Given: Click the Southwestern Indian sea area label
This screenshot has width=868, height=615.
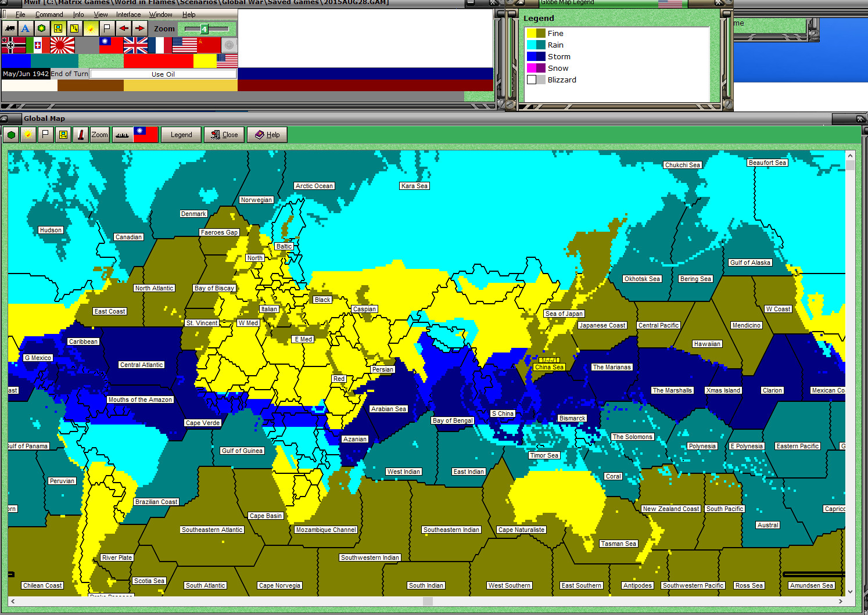Looking at the screenshot, I should [370, 558].
